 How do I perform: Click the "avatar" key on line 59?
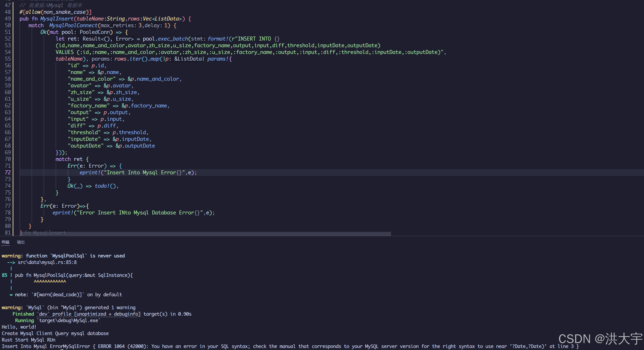point(80,86)
